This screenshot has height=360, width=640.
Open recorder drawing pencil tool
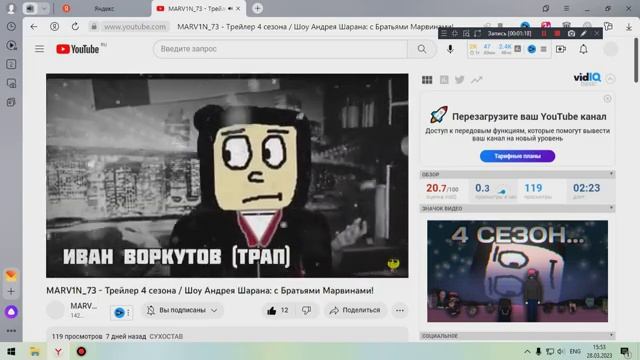pos(584,33)
